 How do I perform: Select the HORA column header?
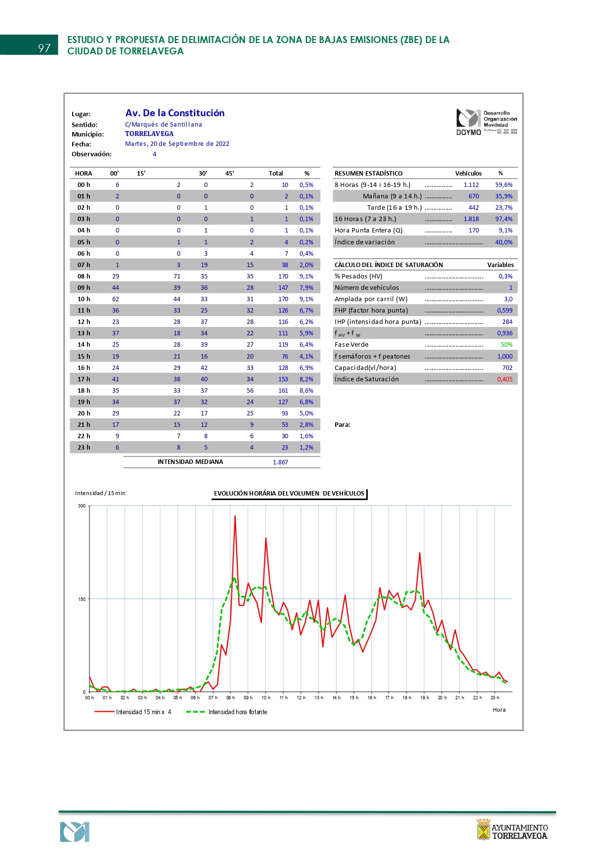pos(84,174)
